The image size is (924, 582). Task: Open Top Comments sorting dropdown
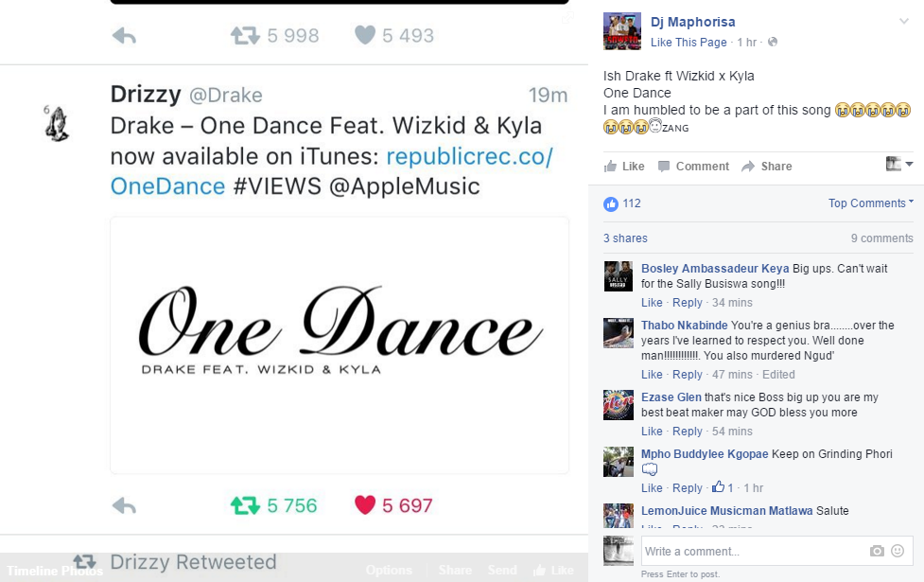point(870,203)
